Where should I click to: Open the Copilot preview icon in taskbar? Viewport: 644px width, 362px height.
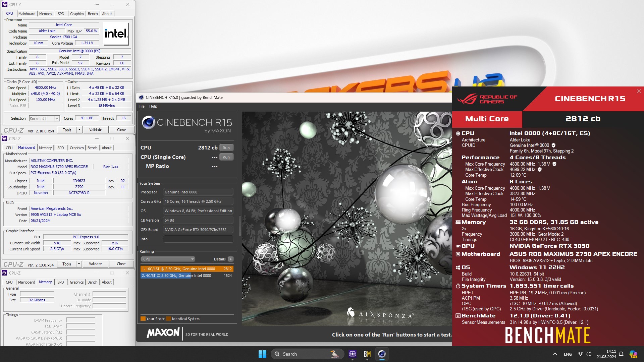[x=633, y=354]
